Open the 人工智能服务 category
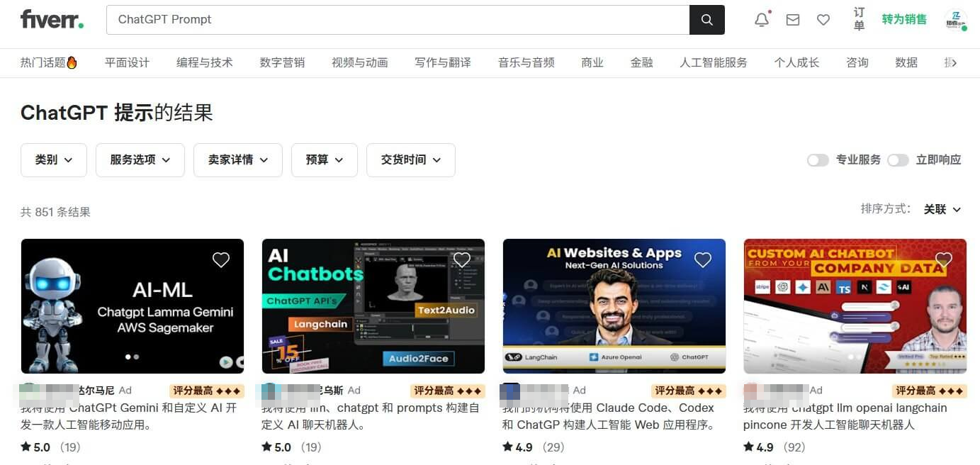 [714, 62]
